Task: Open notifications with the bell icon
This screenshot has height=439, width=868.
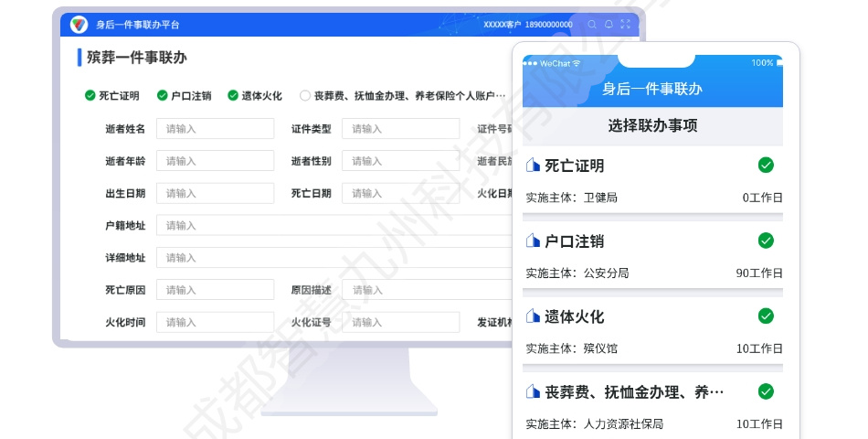Action: pos(609,25)
